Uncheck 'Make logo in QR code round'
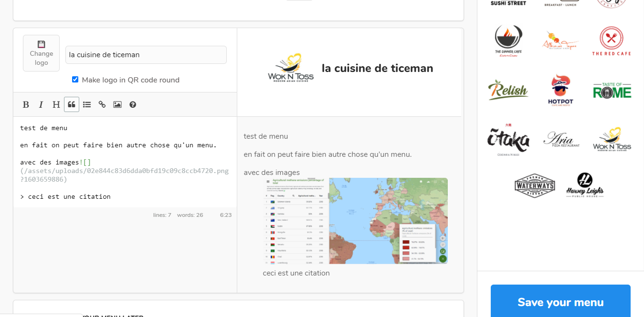The image size is (644, 317). tap(75, 80)
